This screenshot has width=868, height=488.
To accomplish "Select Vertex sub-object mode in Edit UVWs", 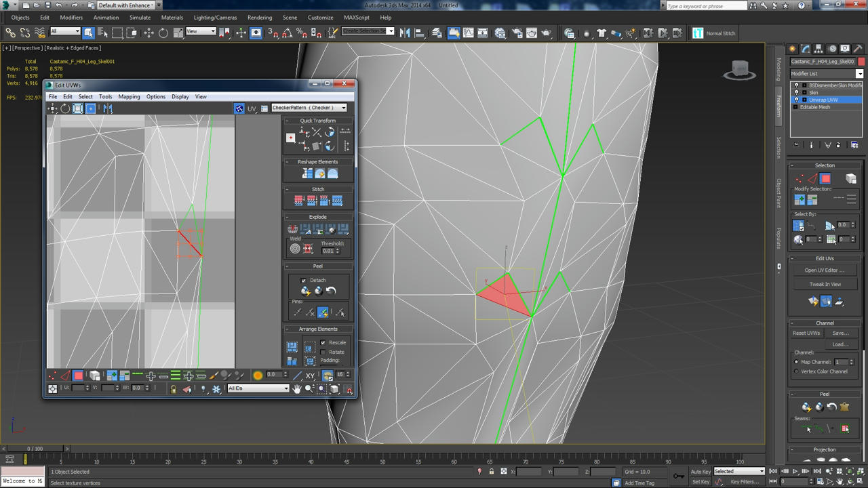I will (x=52, y=375).
